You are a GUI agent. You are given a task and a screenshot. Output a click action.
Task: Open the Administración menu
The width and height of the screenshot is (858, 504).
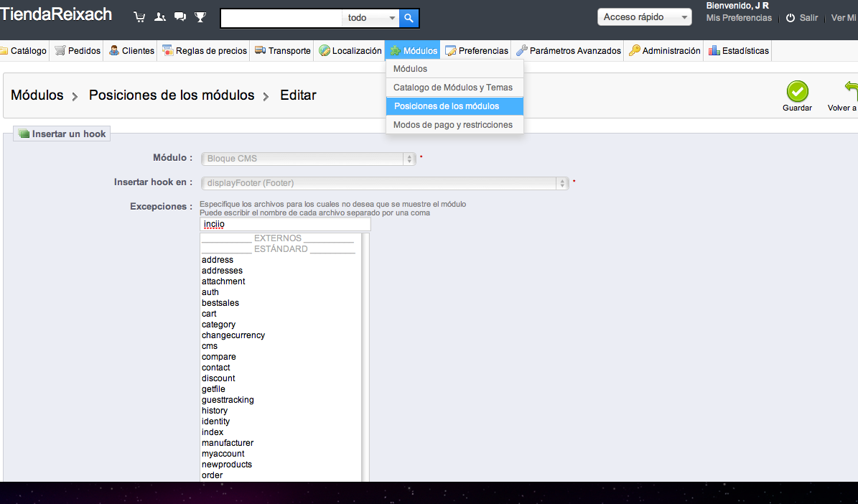point(664,51)
